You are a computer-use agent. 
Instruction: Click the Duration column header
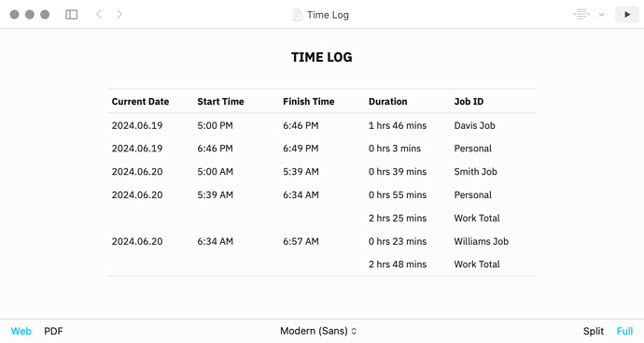click(387, 102)
